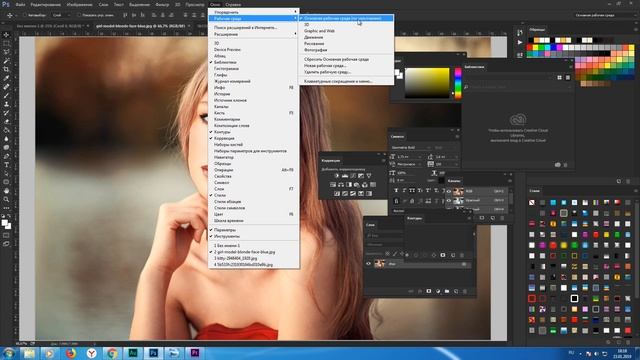Image resolution: width=640 pixels, height=360 pixels.
Task: Apply Faux Bold style in Символ panel
Action: (x=396, y=191)
